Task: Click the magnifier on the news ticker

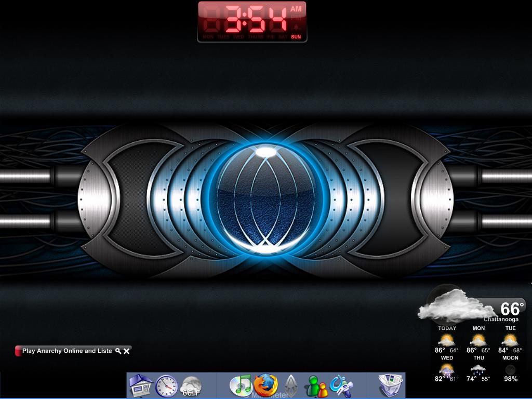Action: 118,351
